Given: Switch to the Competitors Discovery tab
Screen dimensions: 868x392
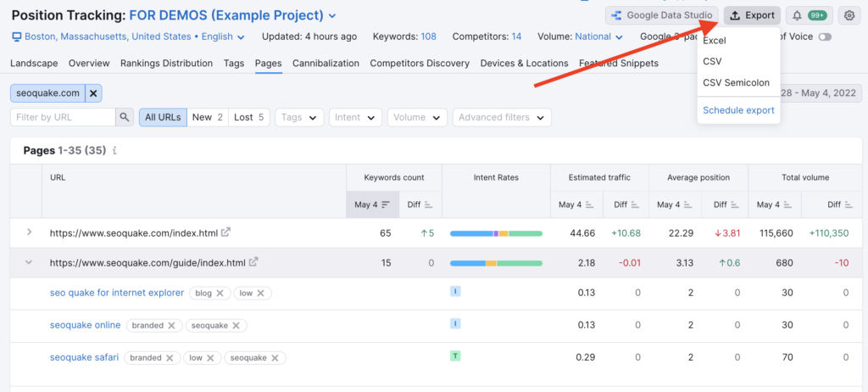Looking at the screenshot, I should click(420, 63).
